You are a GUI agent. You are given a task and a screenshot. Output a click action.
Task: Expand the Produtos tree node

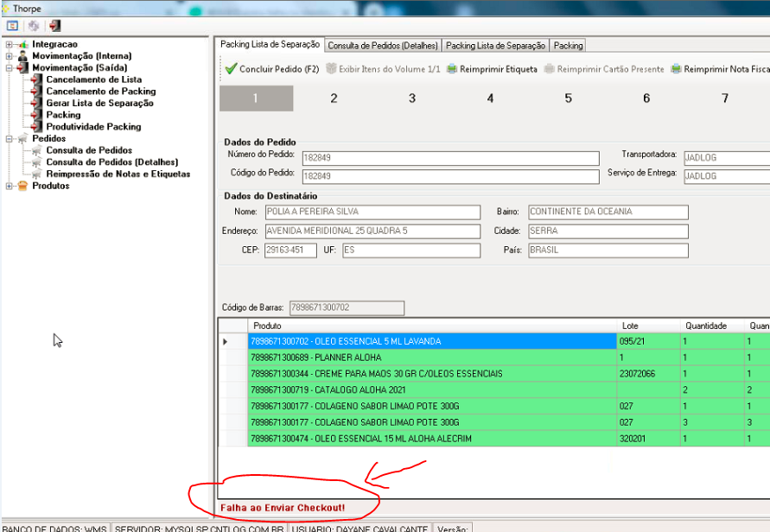click(9, 186)
